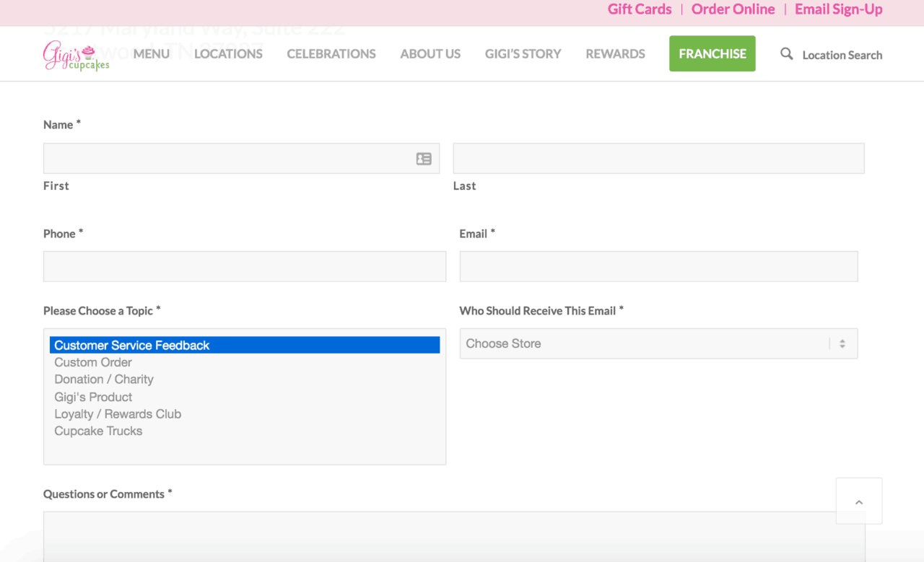
Task: Click the search magnifier icon
Action: click(787, 54)
